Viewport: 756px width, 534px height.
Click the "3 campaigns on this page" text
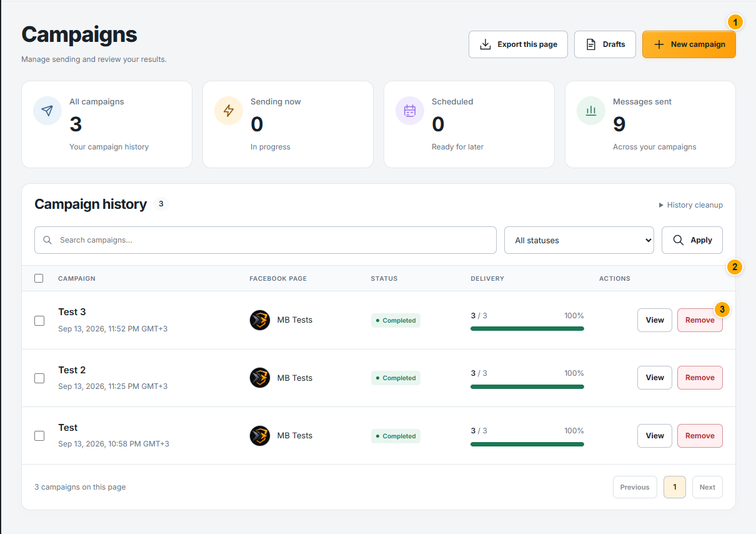(80, 487)
